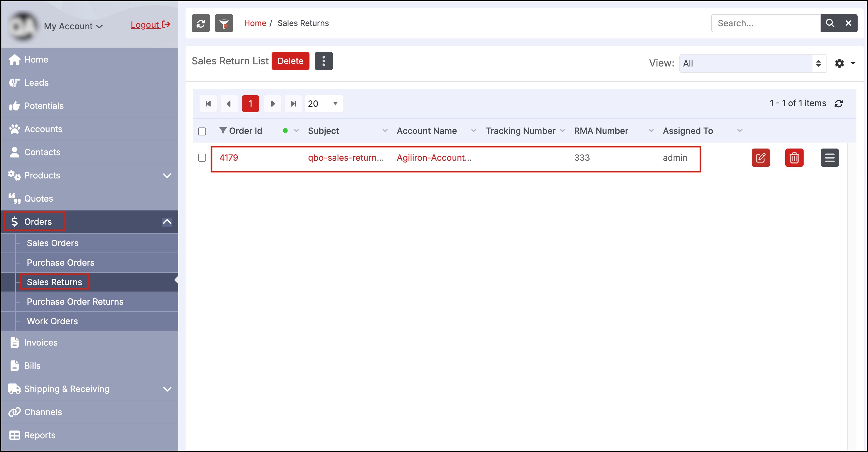Tick the select-all checkbox in header
This screenshot has height=452, width=868.
[x=202, y=131]
